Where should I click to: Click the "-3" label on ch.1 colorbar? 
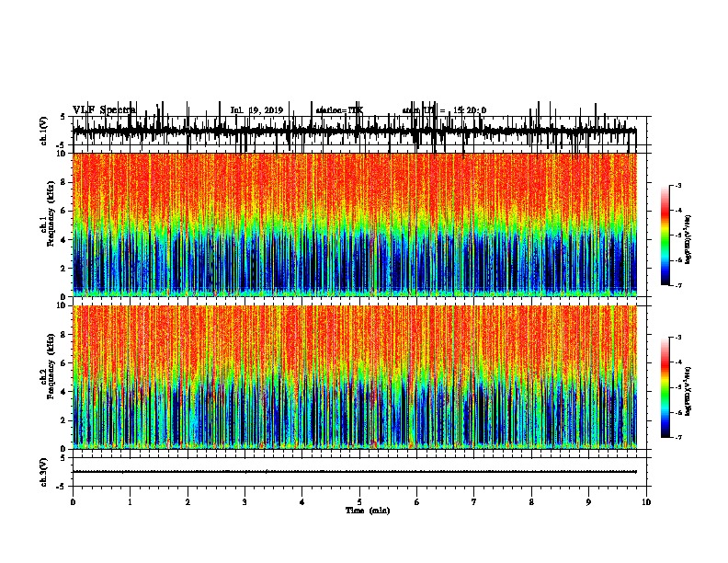pyautogui.click(x=677, y=185)
